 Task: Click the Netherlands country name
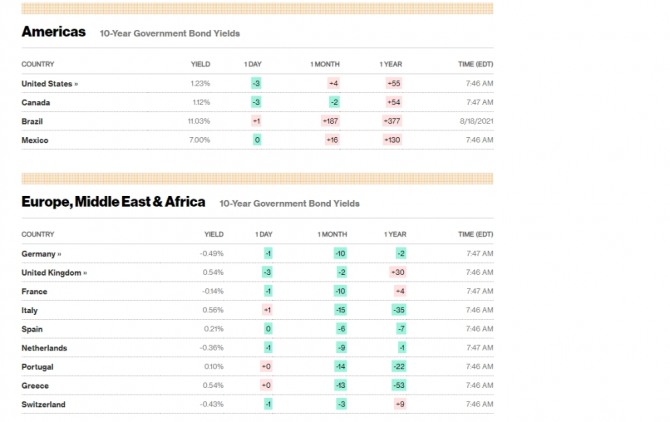click(44, 348)
